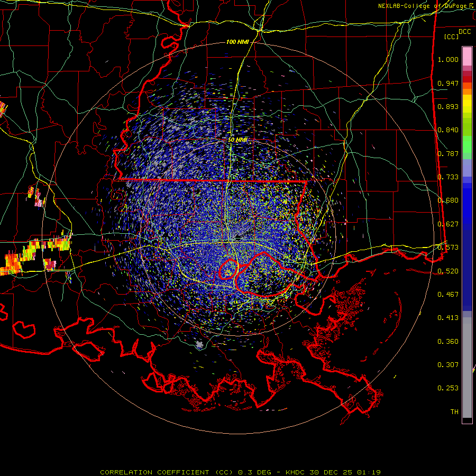Select the 0.733 scale label
Screen dimensions: 476x476
(448, 177)
